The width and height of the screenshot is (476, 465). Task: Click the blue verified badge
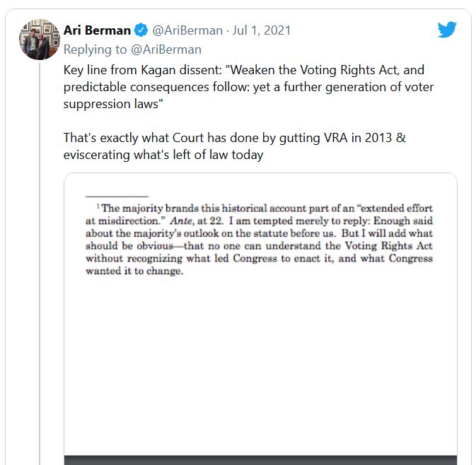[141, 30]
